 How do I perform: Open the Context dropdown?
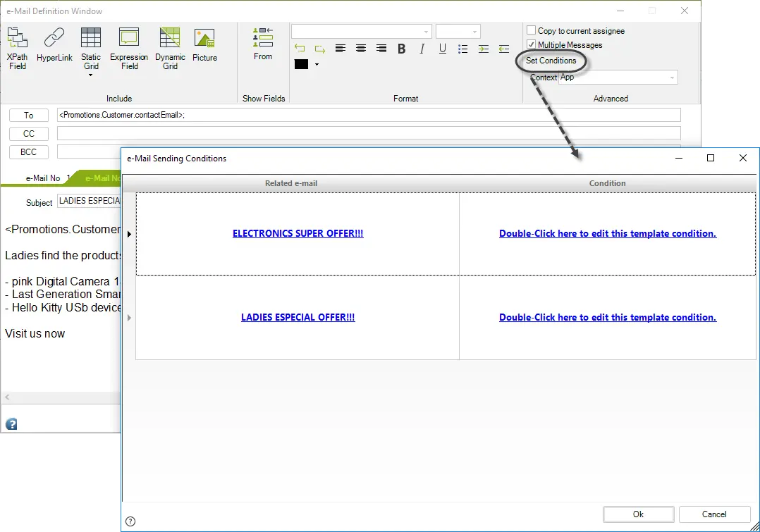click(672, 78)
